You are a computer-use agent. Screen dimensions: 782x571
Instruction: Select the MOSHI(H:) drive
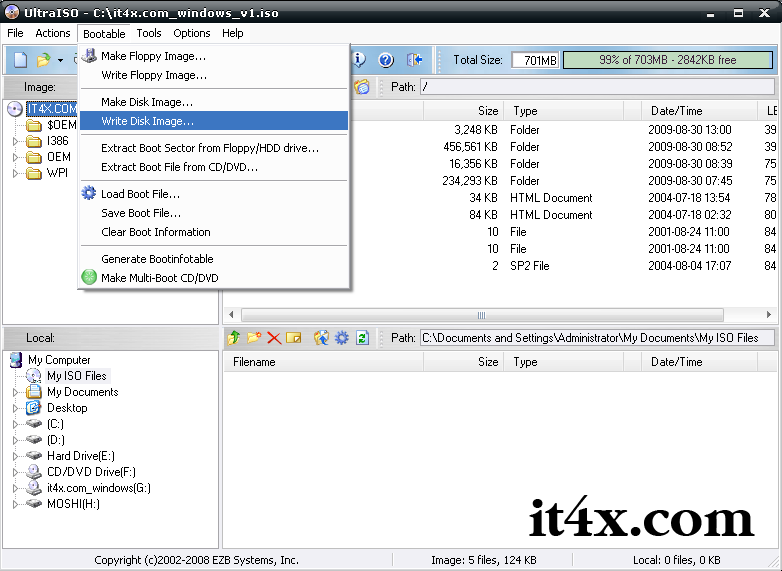tap(73, 504)
